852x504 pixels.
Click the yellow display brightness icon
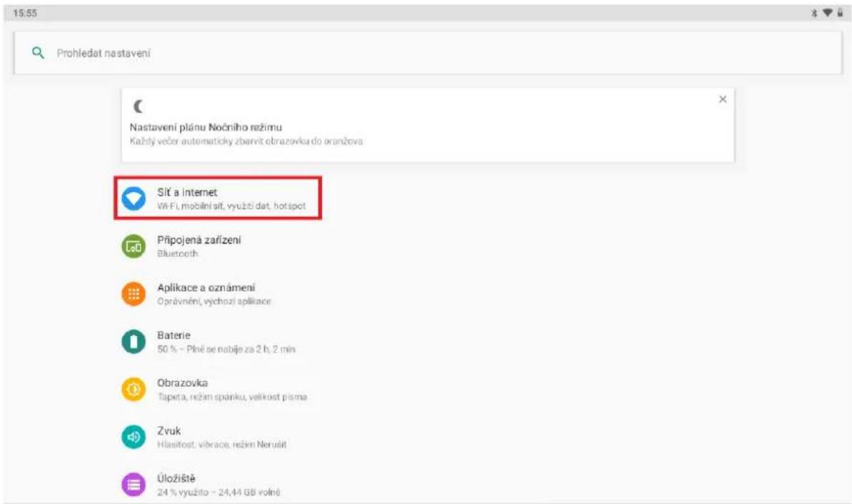tap(133, 389)
